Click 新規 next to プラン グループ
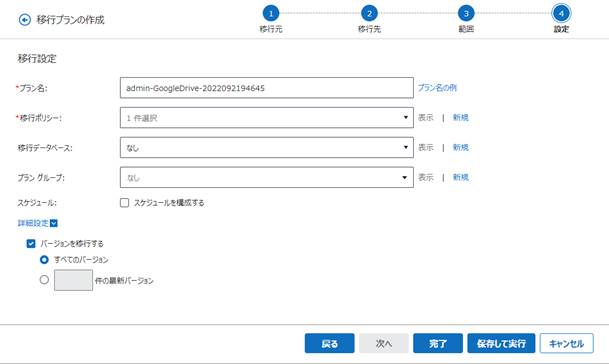609x364 pixels. tap(461, 177)
